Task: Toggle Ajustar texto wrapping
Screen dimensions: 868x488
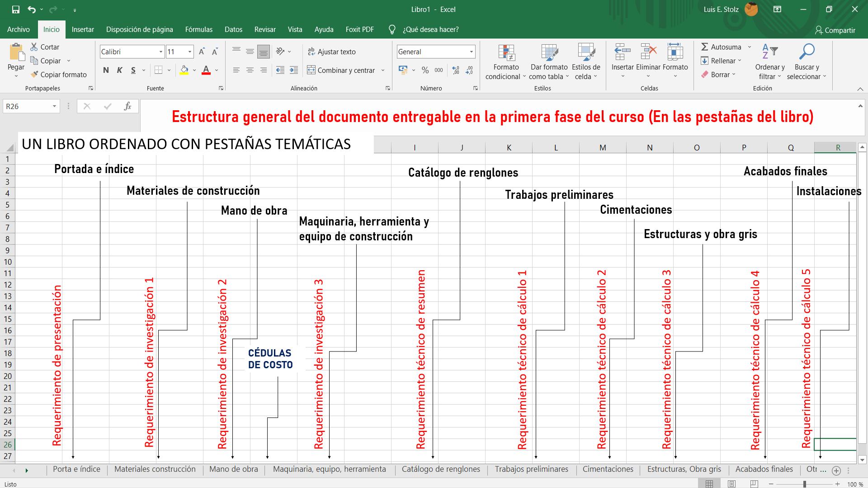Action: point(331,52)
